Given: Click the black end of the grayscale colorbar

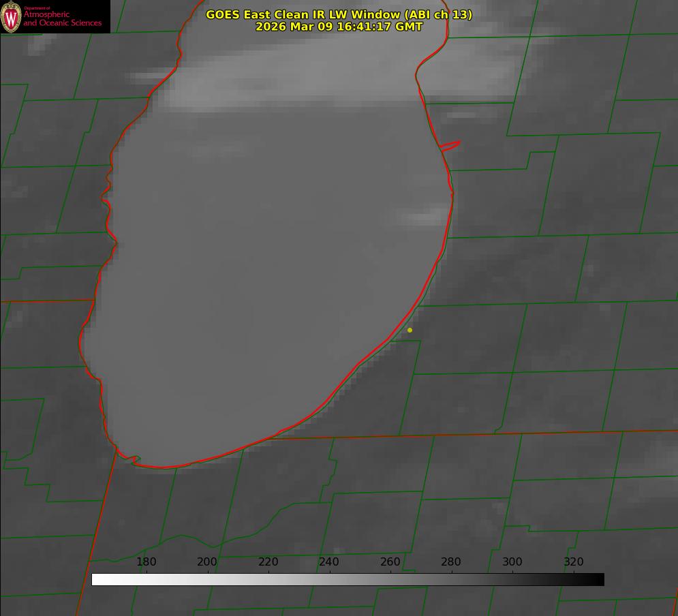Looking at the screenshot, I should [x=598, y=580].
